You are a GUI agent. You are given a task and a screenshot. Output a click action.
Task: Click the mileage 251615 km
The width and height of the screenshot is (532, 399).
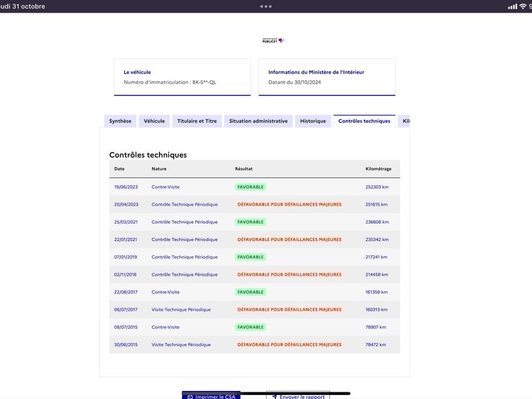[376, 205]
